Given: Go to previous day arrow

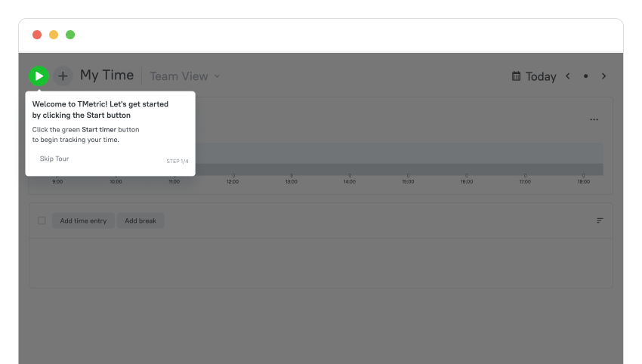Looking at the screenshot, I should 568,76.
